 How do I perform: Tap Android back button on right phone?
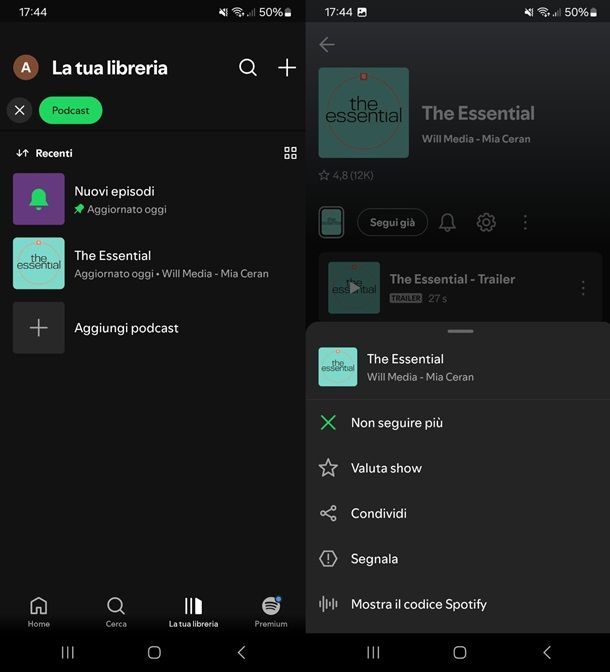click(x=547, y=652)
